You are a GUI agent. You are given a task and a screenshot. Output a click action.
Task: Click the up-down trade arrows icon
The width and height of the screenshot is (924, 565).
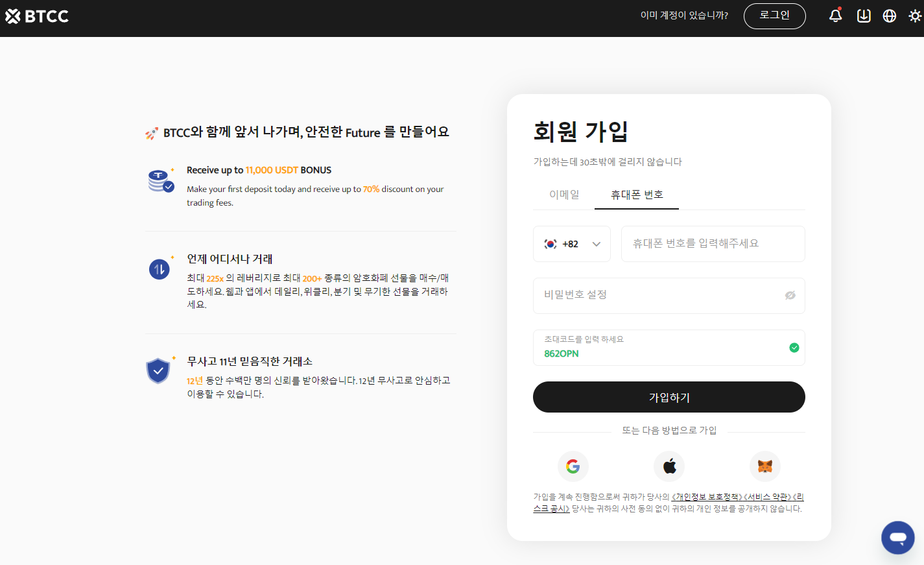[x=160, y=269]
